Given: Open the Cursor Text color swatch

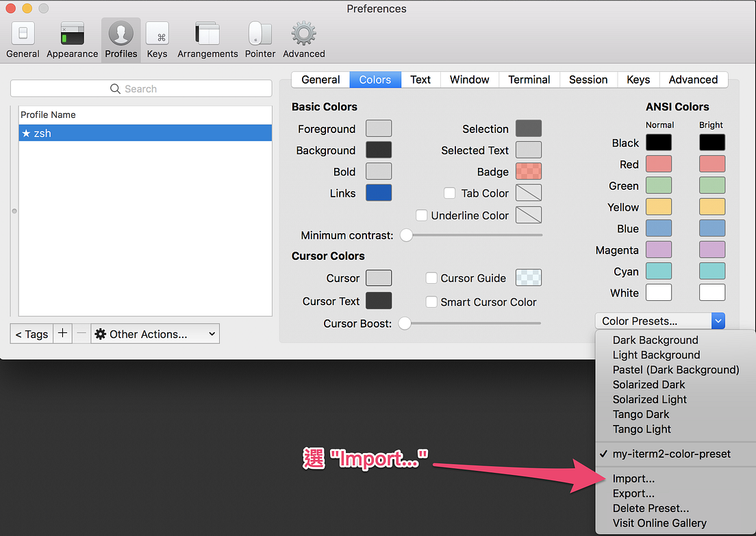Looking at the screenshot, I should tap(379, 301).
